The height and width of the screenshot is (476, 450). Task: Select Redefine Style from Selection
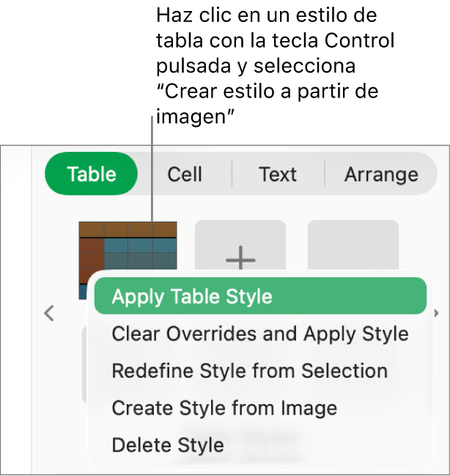point(249,371)
